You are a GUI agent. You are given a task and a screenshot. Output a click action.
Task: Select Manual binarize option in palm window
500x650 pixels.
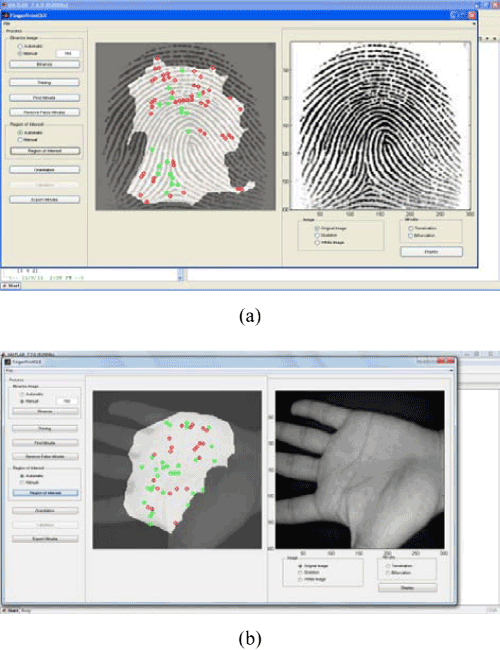click(22, 401)
